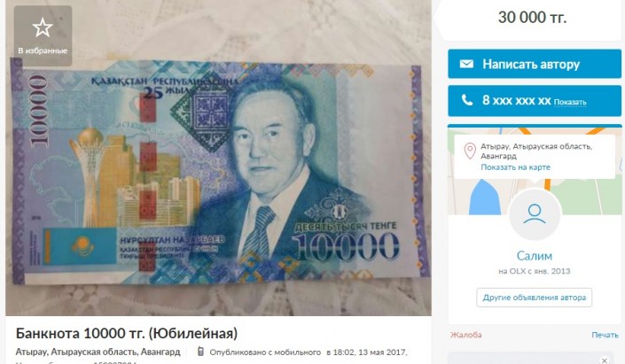Screen dimensions: 625x364
Task: Click the map location pin icon
Action: click(x=470, y=151)
